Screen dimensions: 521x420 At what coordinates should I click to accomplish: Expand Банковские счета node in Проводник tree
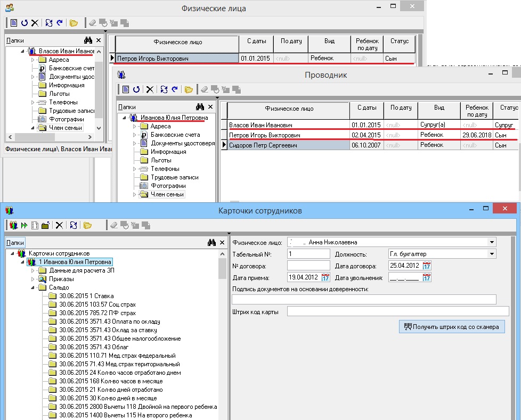[x=134, y=135]
